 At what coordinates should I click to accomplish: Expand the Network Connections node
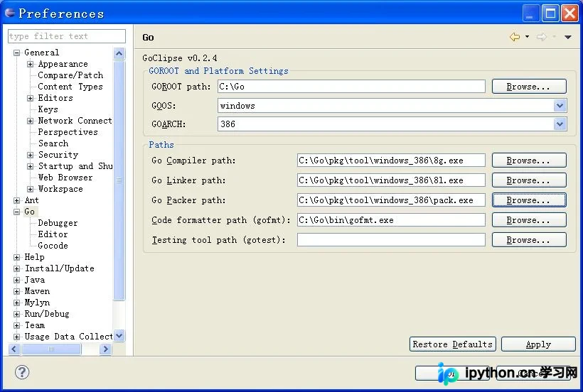click(30, 121)
